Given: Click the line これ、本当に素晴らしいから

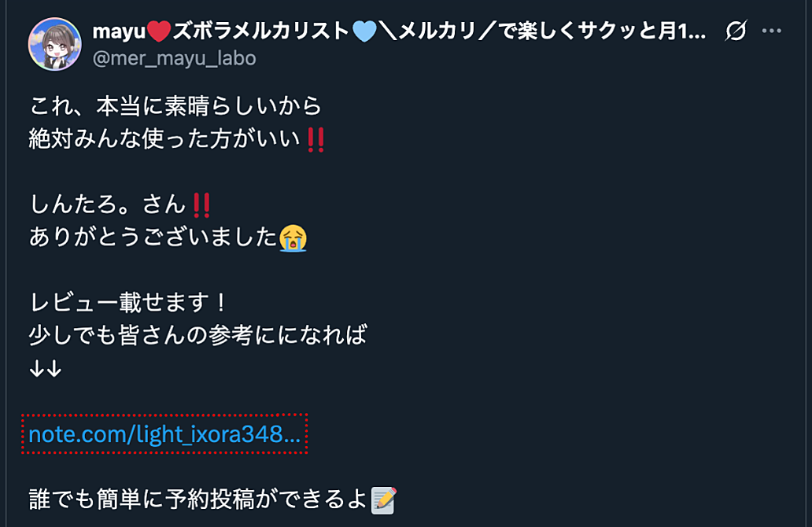Looking at the screenshot, I should [175, 106].
